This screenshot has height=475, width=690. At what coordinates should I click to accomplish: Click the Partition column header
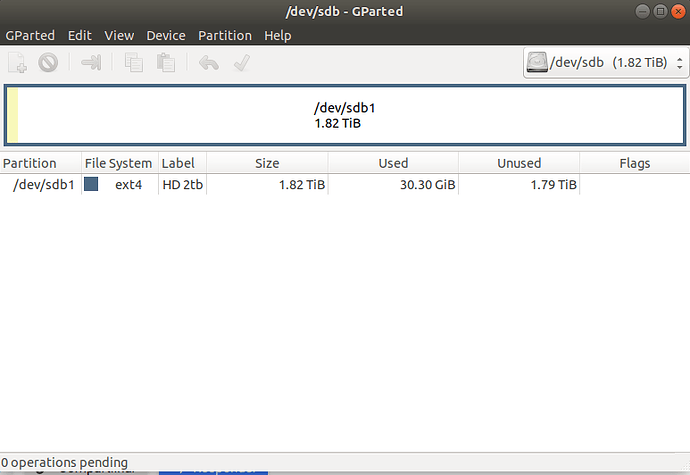[x=40, y=163]
